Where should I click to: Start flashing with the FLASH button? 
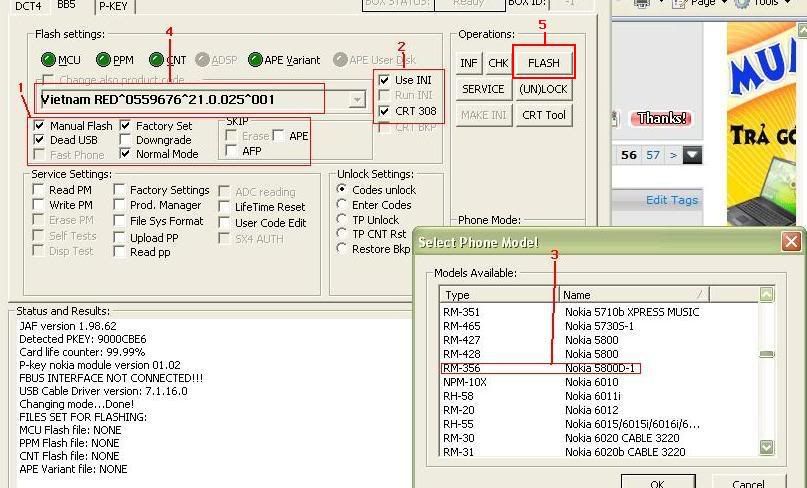coord(543,63)
